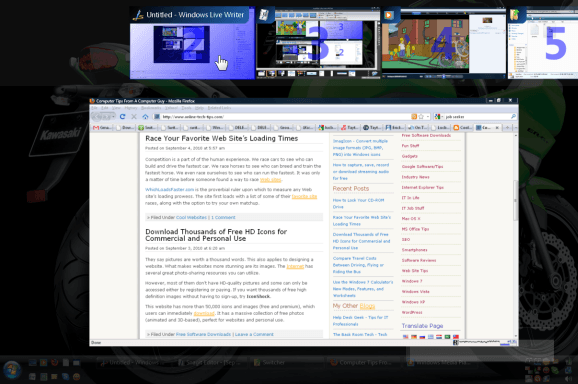Click the Firefox stop loading icon
This screenshot has width=578, height=384.
(x=134, y=116)
